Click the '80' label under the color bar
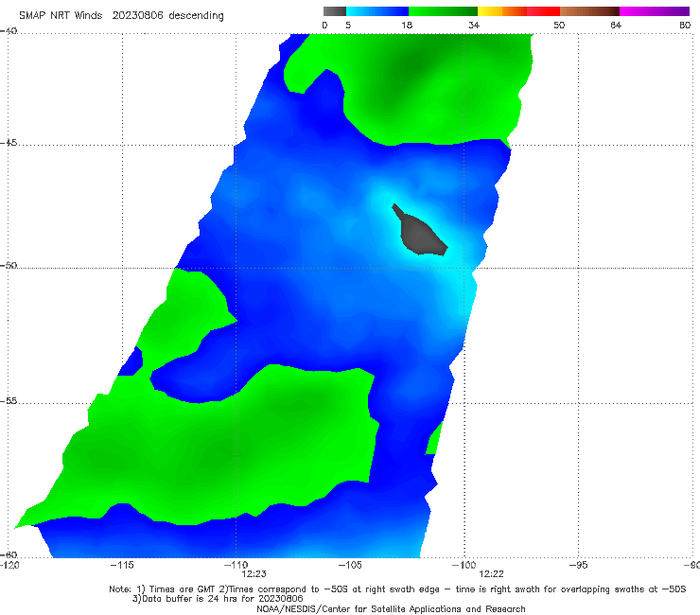This screenshot has height=615, width=700. [685, 26]
